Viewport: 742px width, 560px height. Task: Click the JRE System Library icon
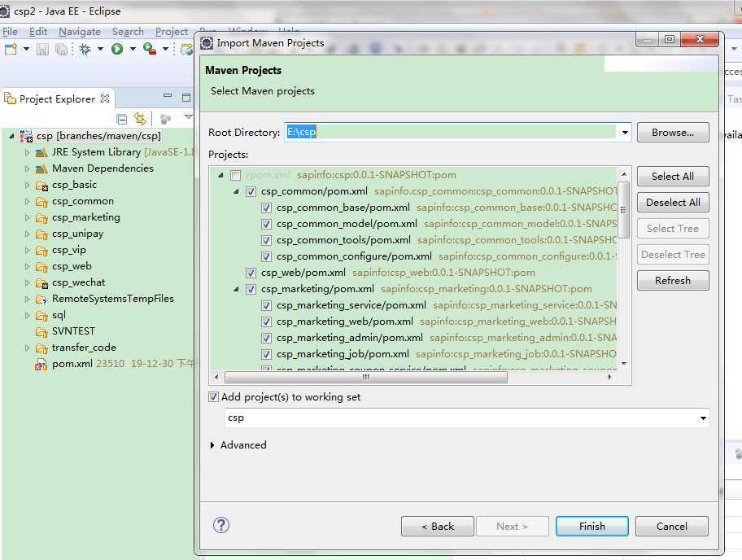pos(41,152)
